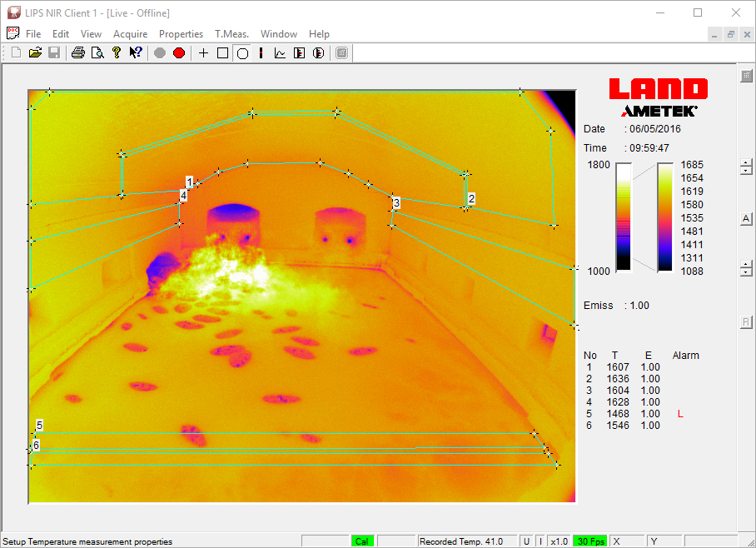Toggle the 30 Fps indicator

coord(589,541)
